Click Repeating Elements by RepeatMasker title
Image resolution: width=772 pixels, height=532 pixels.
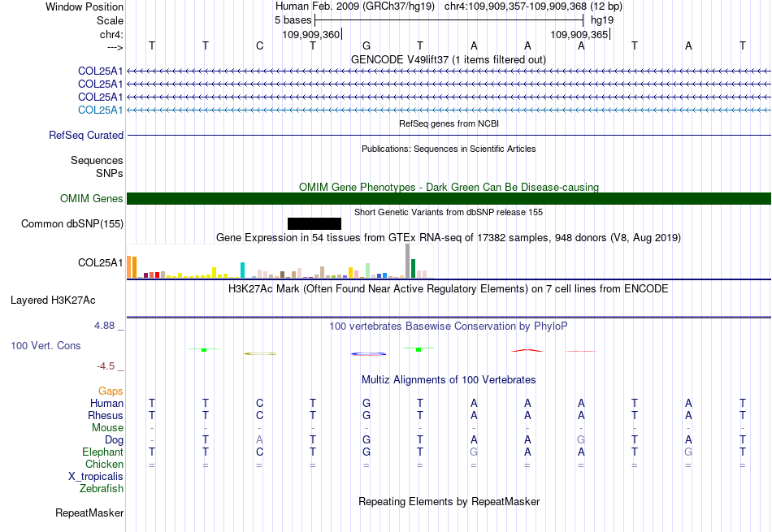click(449, 501)
